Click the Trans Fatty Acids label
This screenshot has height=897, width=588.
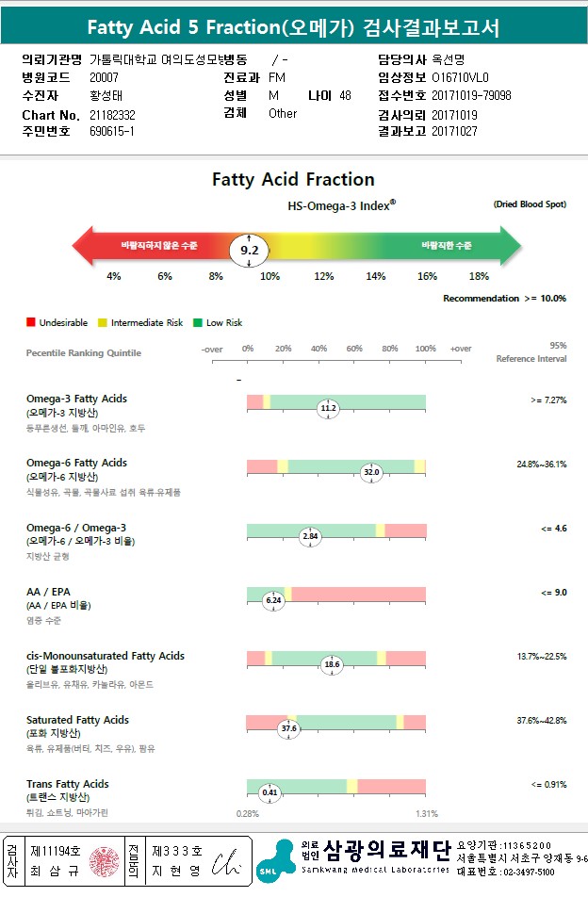(x=68, y=784)
